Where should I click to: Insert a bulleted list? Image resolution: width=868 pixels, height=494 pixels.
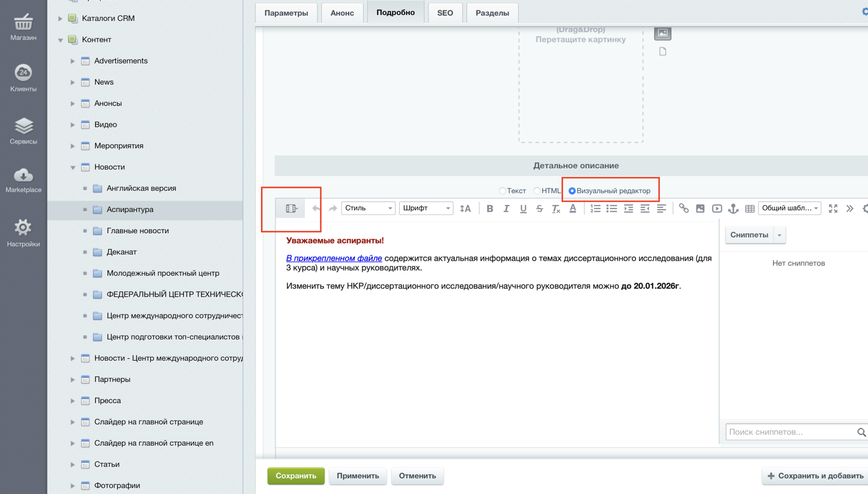tap(612, 209)
